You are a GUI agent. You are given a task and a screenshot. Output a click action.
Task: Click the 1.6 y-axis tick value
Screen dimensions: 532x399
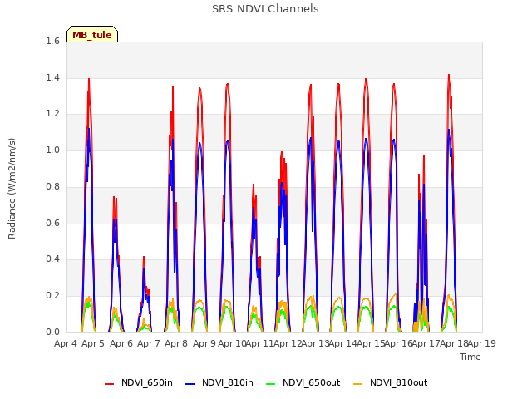coord(52,41)
